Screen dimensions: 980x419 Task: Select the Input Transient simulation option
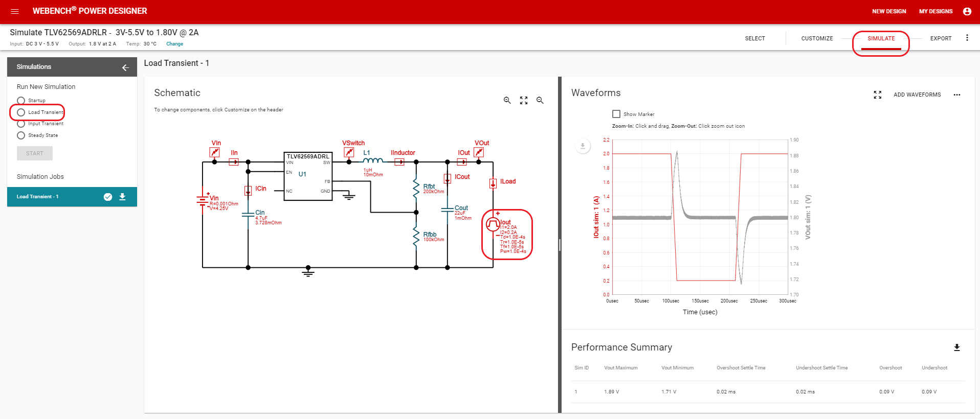click(x=21, y=124)
